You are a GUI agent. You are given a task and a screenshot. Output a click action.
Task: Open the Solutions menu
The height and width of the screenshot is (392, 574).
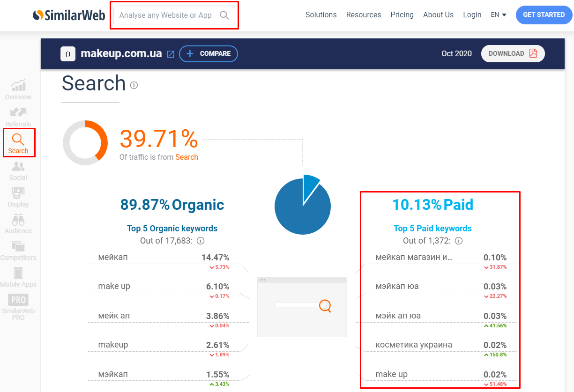click(321, 15)
